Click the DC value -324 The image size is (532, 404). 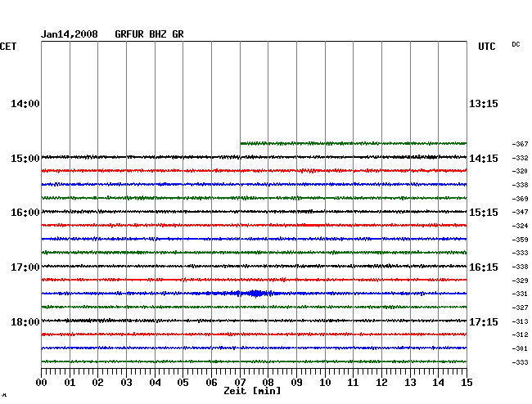pos(520,226)
